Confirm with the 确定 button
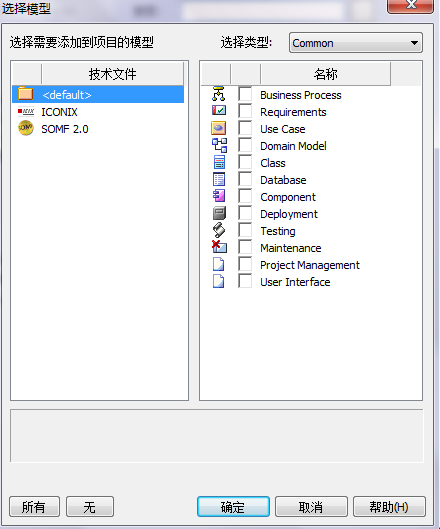This screenshot has width=440, height=529. (x=233, y=506)
